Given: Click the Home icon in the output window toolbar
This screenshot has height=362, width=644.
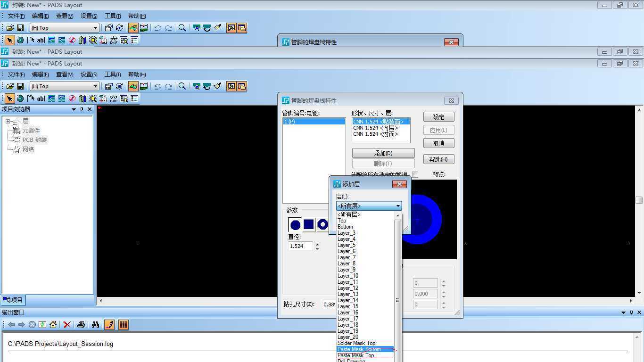Looking at the screenshot, I should pyautogui.click(x=53, y=324).
